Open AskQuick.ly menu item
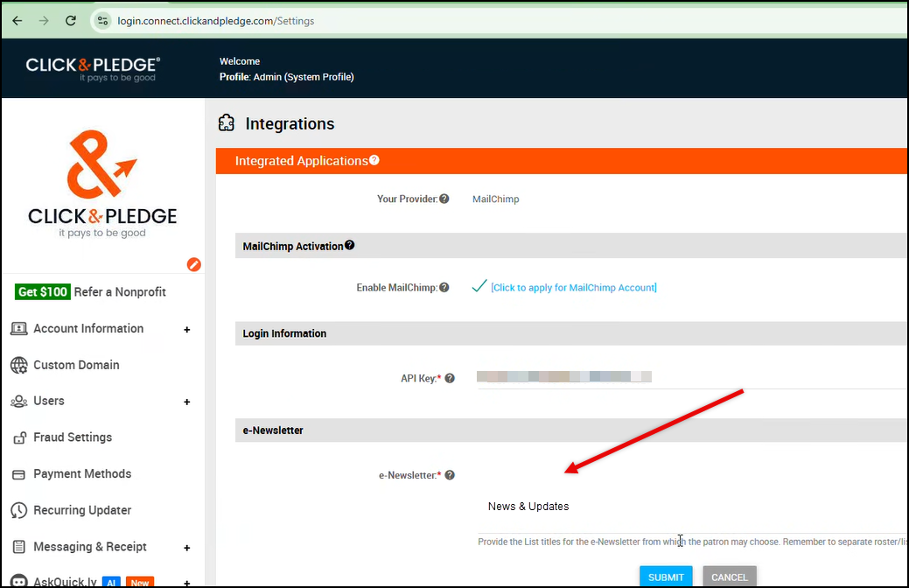This screenshot has height=588, width=909. [65, 582]
